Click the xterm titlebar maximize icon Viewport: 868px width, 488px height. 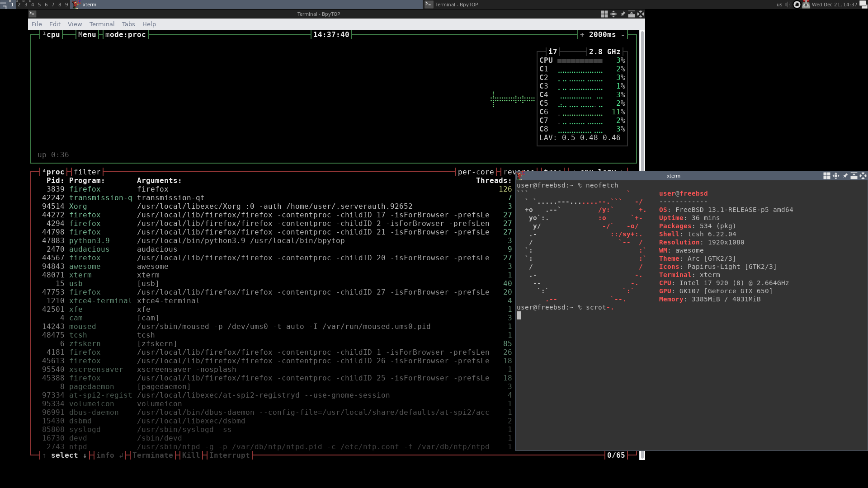pos(854,176)
